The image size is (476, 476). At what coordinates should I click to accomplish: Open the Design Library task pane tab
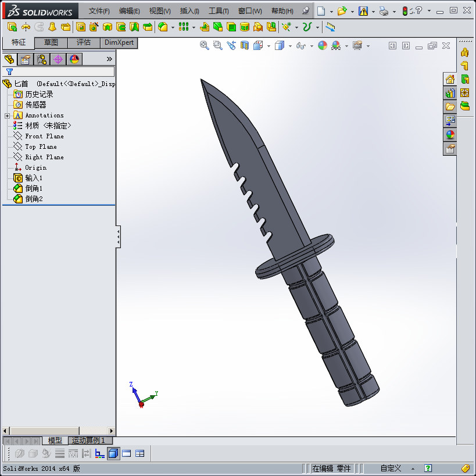(x=450, y=94)
